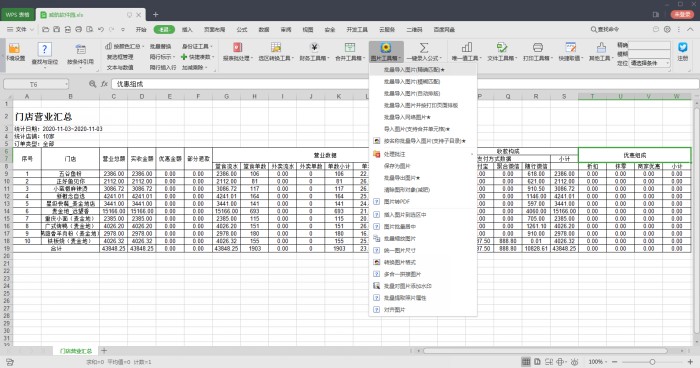Collapse the ribbon with the up chevron

pos(690,29)
